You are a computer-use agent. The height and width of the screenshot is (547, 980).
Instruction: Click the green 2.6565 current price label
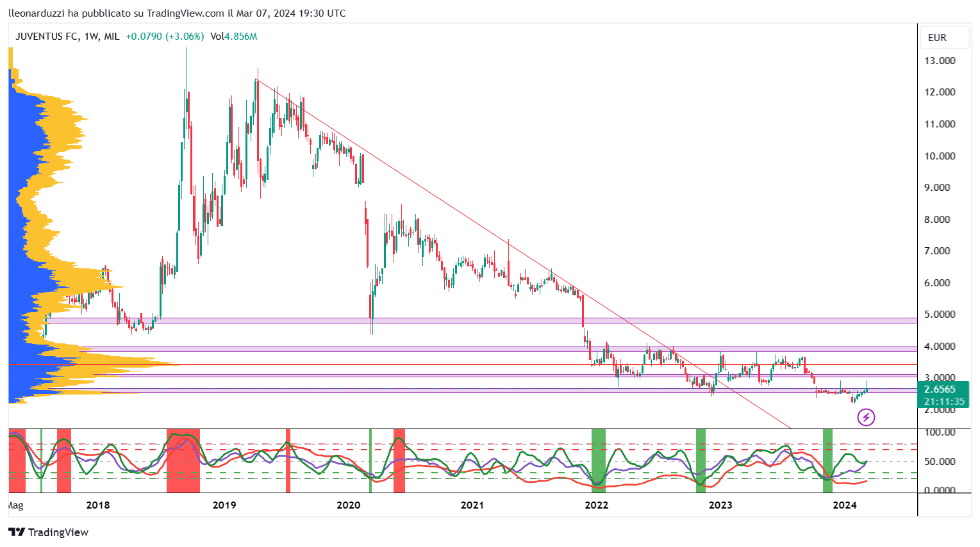pos(940,389)
